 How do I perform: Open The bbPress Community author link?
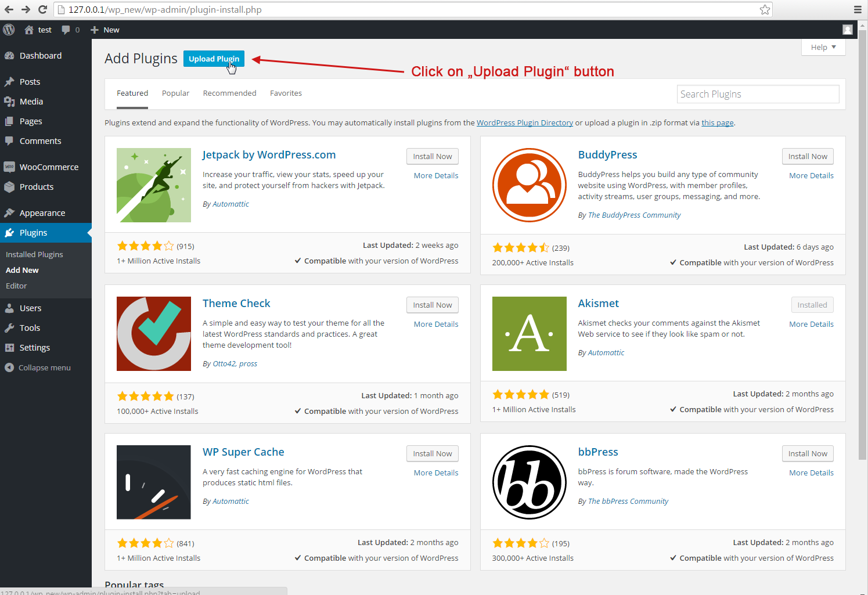pos(628,501)
